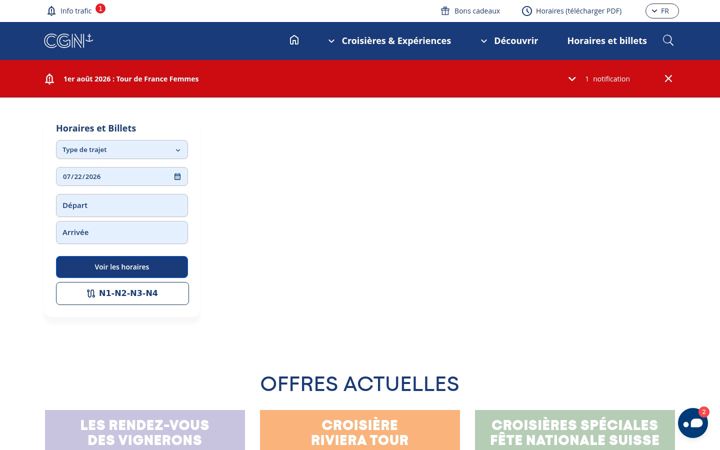Click the bell icon in red banner
The image size is (720, 450).
50,79
